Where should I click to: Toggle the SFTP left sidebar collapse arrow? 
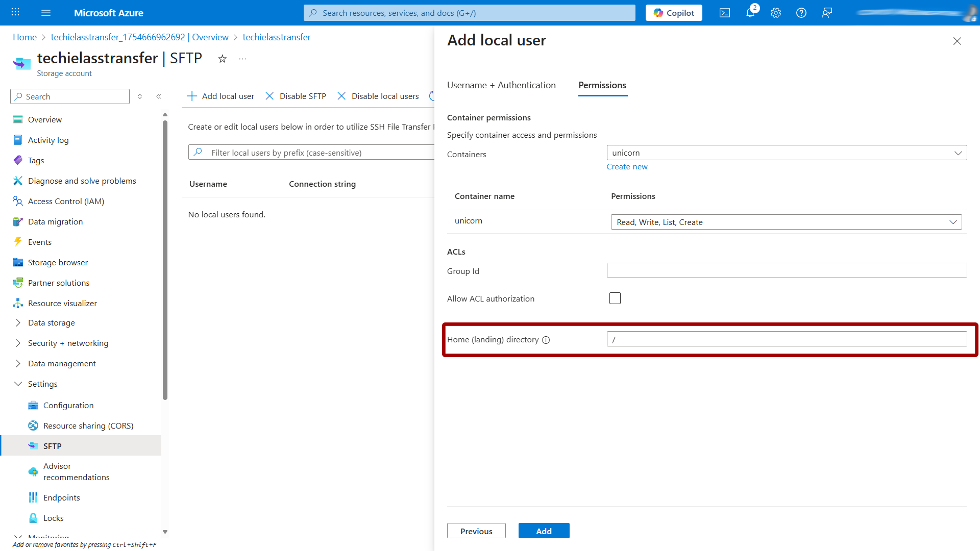coord(159,96)
